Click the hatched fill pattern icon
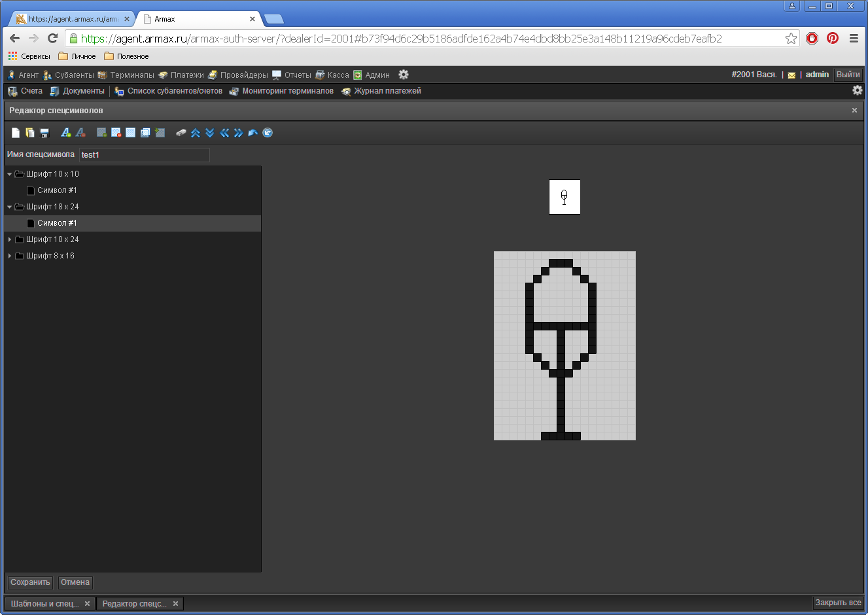868x615 pixels. pyautogui.click(x=130, y=133)
